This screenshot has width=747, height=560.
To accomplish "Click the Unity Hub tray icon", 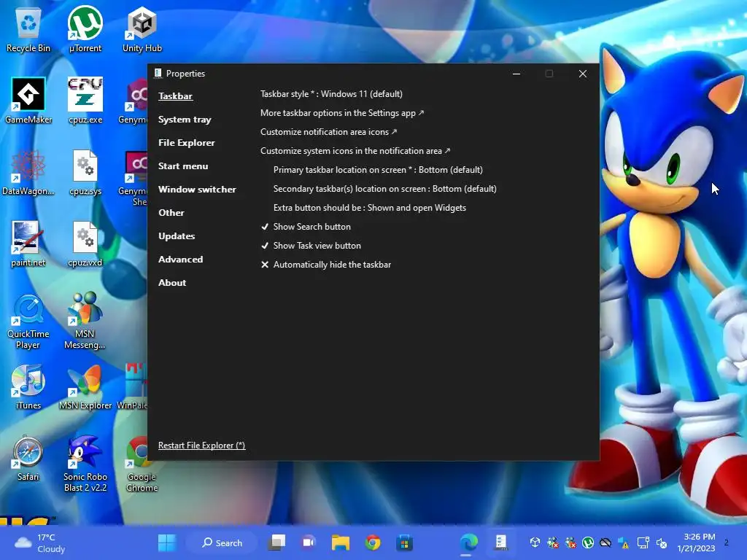I will [x=535, y=542].
